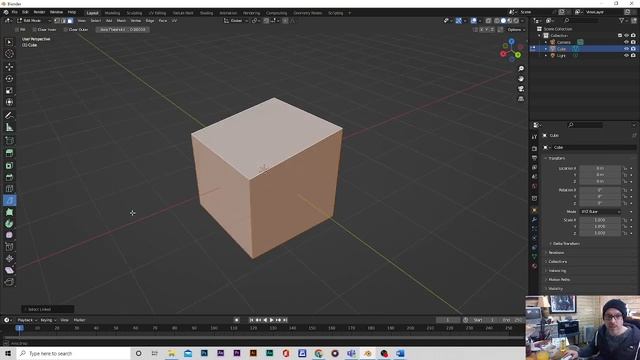
Task: Open Modifier wrench properties tab
Action: pos(534,220)
